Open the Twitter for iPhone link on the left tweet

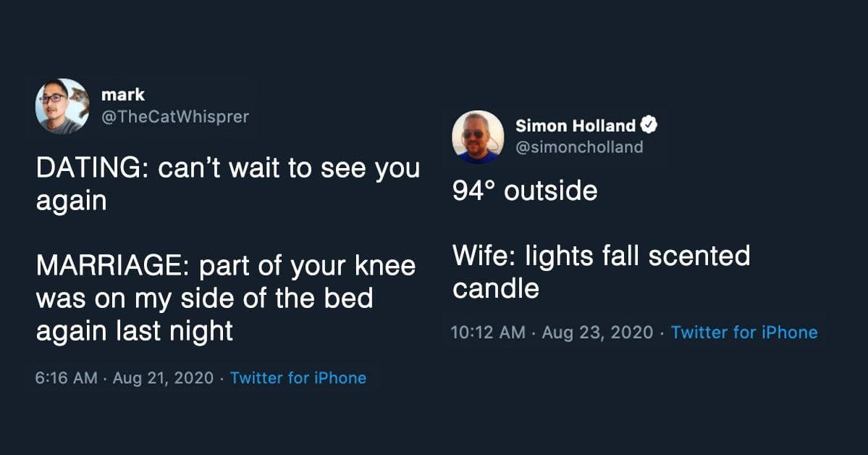coord(298,377)
